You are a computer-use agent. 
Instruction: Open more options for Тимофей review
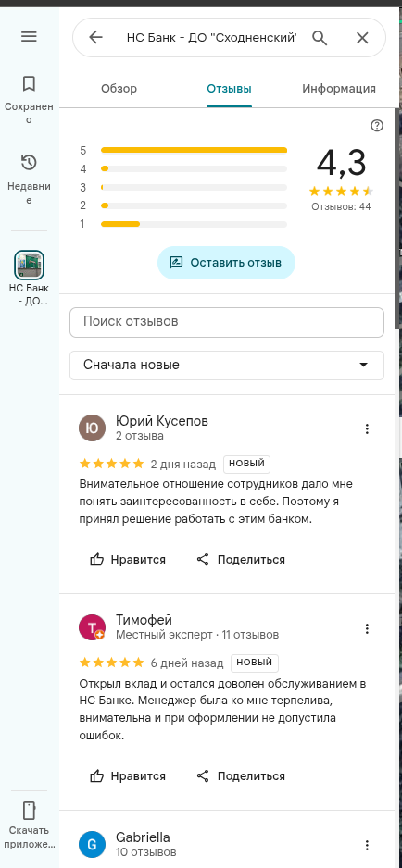367,628
